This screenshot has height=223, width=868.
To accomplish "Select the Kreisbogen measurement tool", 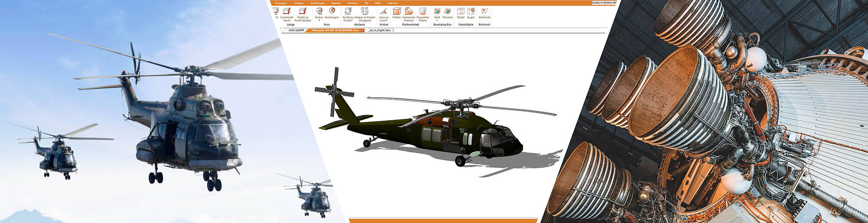I will pyautogui.click(x=332, y=13).
